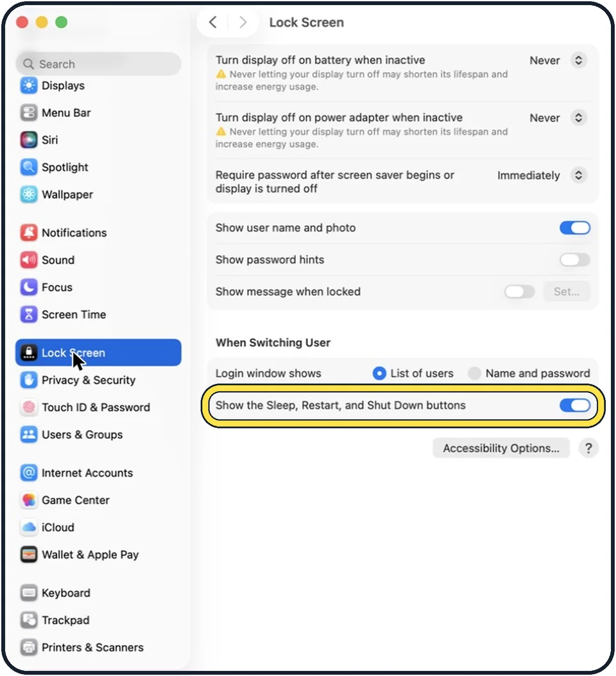Screen dimensions: 616x676
Task: Click the Focus moon icon
Action: tap(29, 287)
